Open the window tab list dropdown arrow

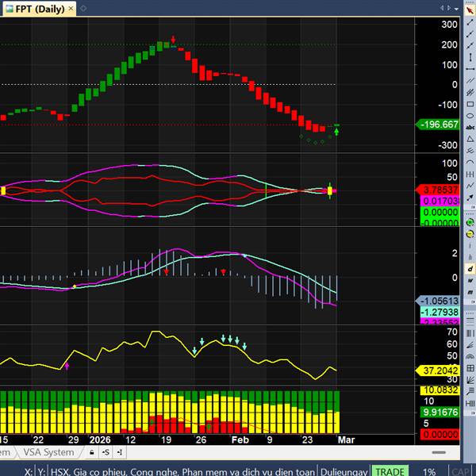tap(456, 9)
